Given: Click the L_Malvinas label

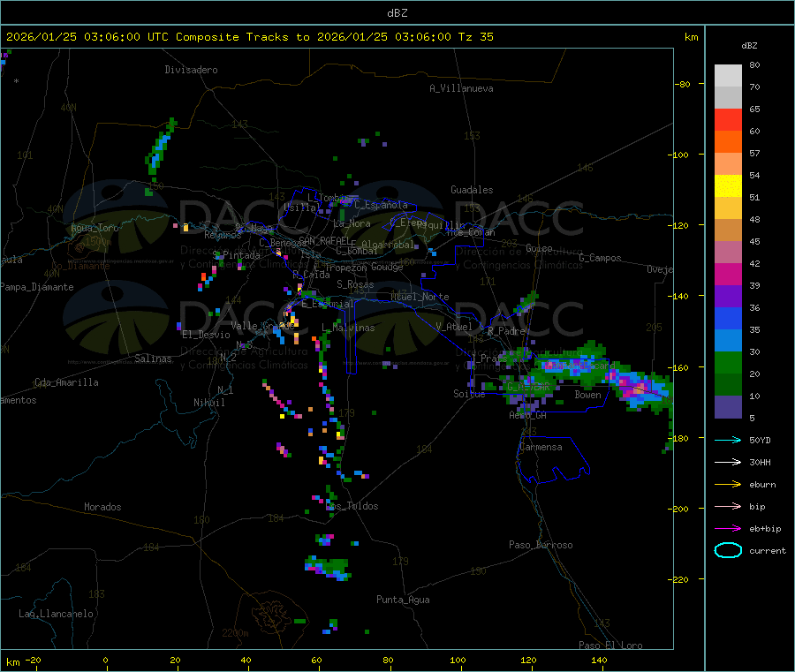Looking at the screenshot, I should [x=348, y=328].
